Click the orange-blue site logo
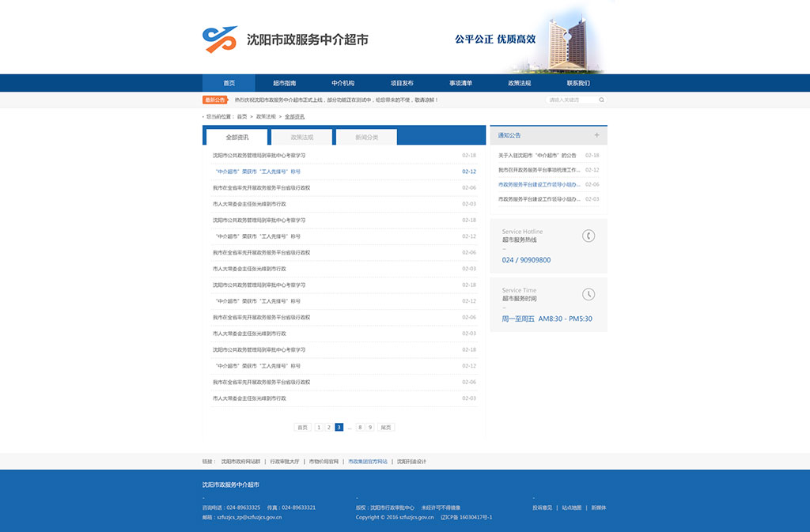The width and height of the screenshot is (810, 532). [220, 39]
